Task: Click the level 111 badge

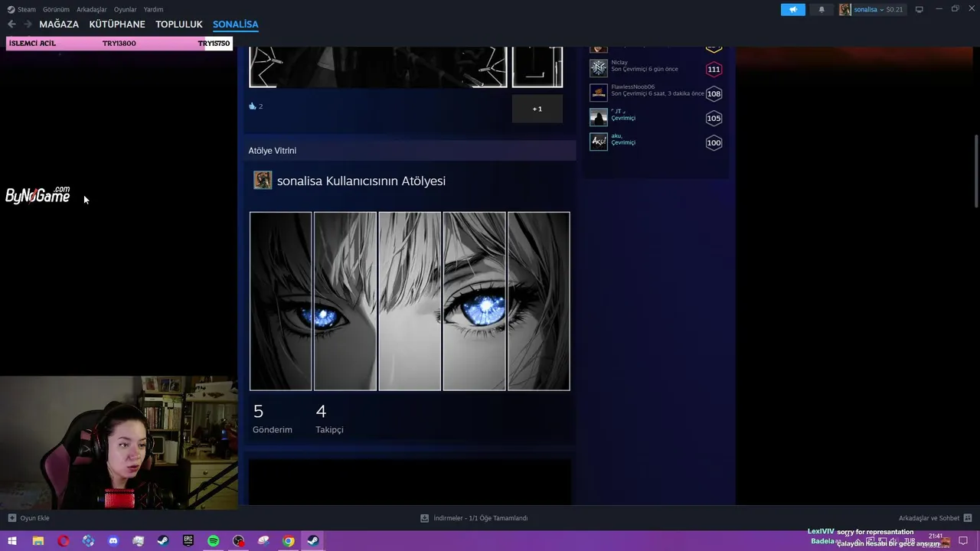Action: (714, 69)
